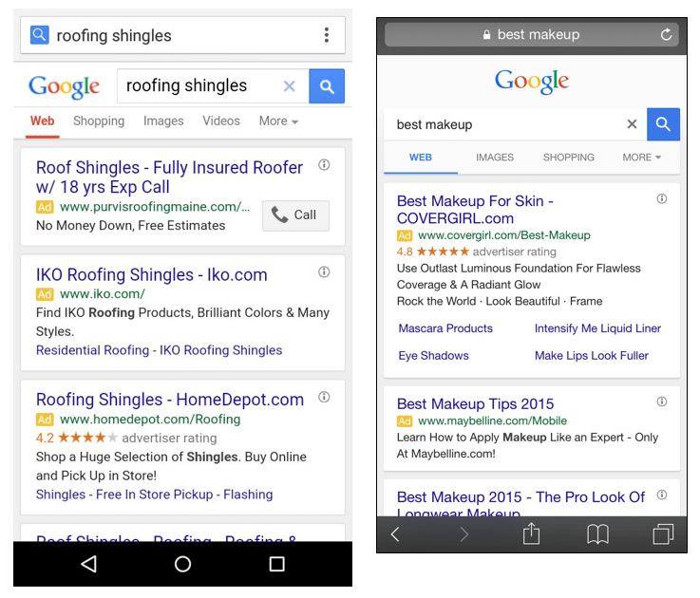The image size is (700, 598).
Task: Select the IMAGES tab in makeup results
Action: [x=495, y=158]
